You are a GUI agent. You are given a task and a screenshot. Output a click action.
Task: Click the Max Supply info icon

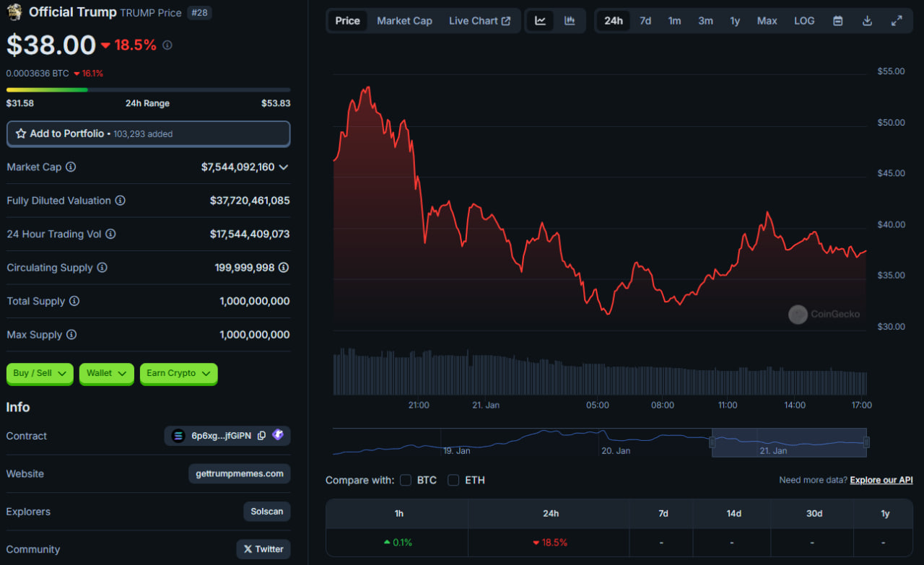click(71, 335)
